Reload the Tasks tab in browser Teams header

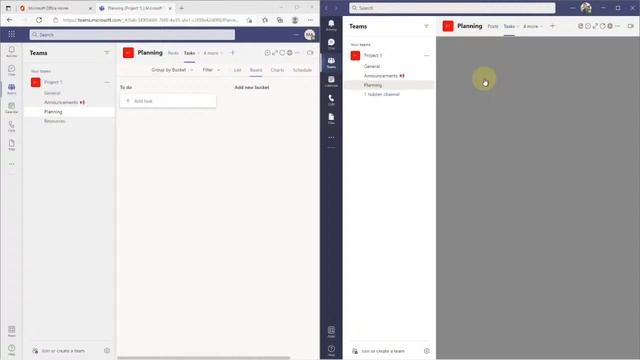pyautogui.click(x=282, y=53)
